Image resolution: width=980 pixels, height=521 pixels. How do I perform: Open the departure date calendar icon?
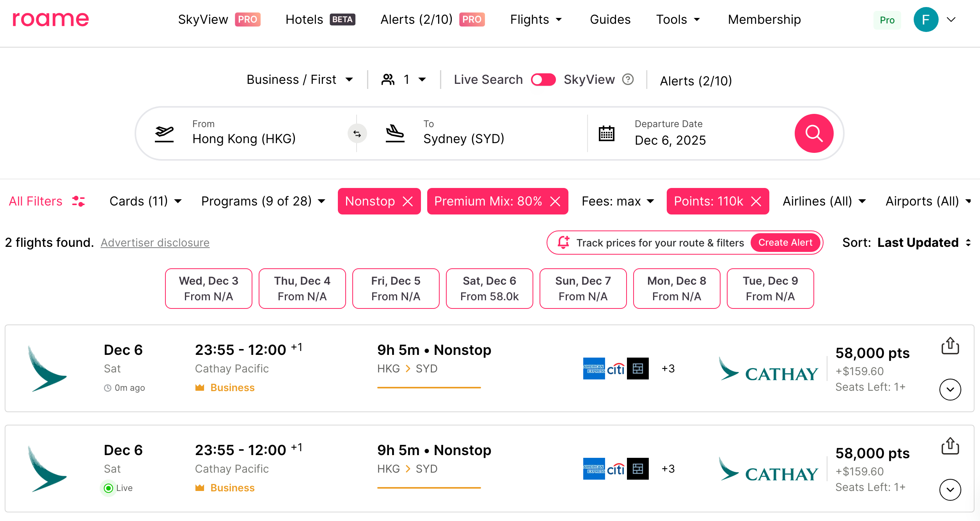[x=606, y=133]
